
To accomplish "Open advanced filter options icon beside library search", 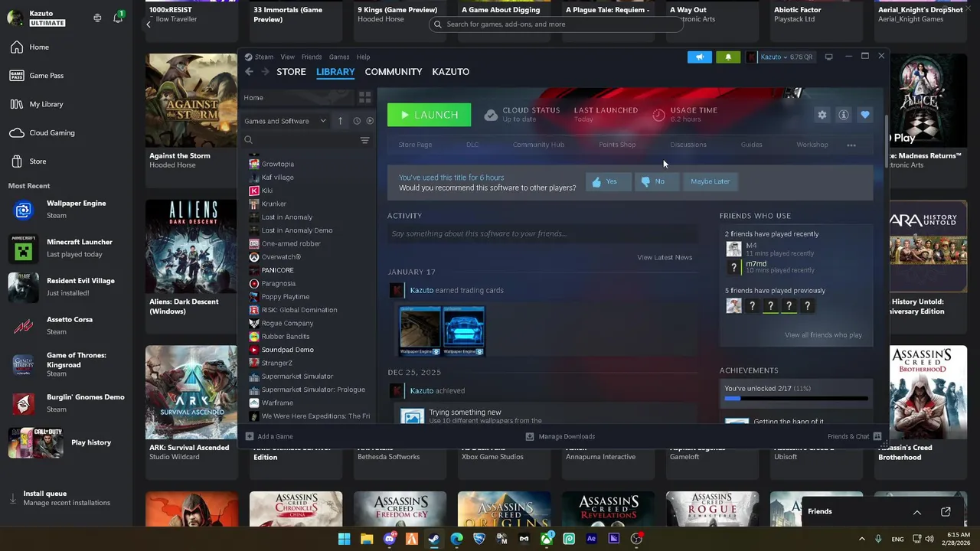I will 364,140.
